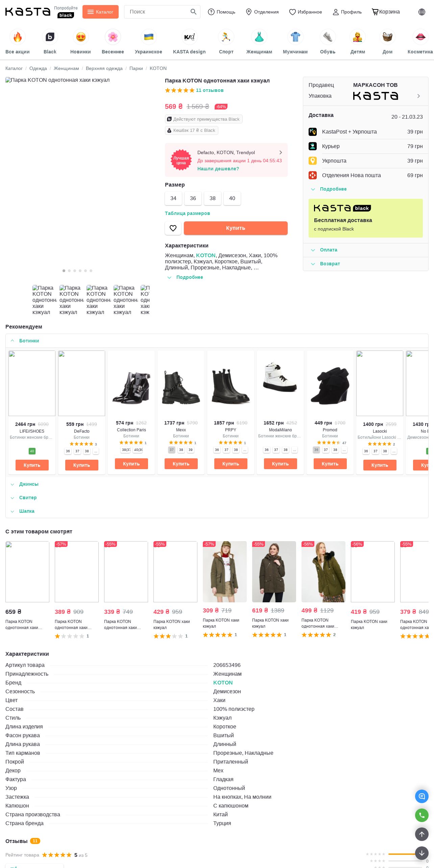This screenshot has width=434, height=868.
Task: Expand the Джинсы recommendations section
Action: [x=217, y=484]
